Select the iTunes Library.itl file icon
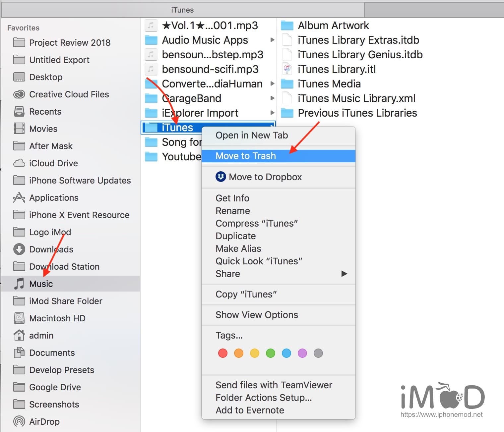 [x=287, y=69]
